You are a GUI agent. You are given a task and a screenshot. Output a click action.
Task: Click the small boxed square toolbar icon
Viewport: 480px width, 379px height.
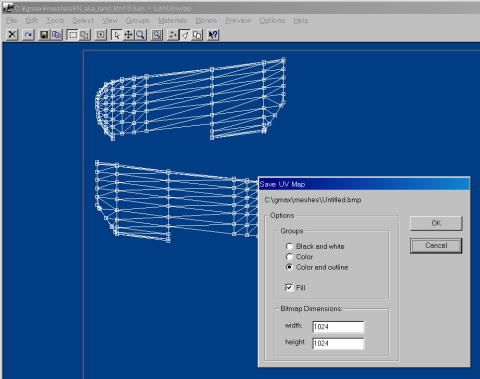click(x=100, y=35)
